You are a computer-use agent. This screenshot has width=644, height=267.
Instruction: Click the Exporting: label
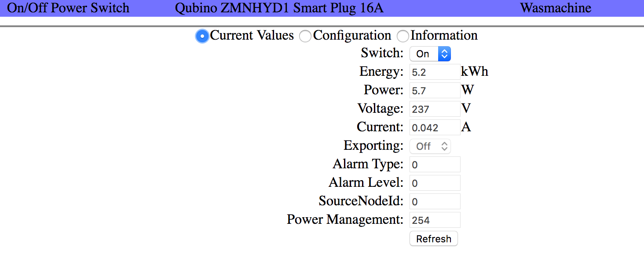point(373,145)
